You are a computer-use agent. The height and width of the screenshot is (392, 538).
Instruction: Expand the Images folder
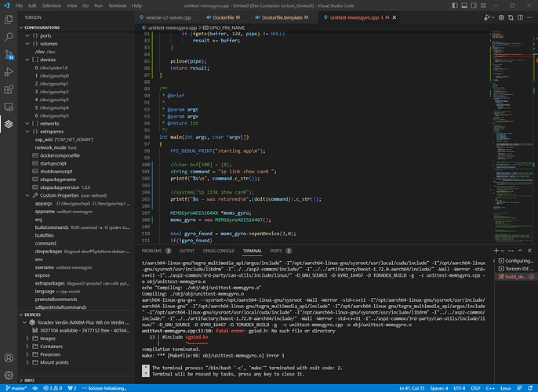[x=27, y=339]
